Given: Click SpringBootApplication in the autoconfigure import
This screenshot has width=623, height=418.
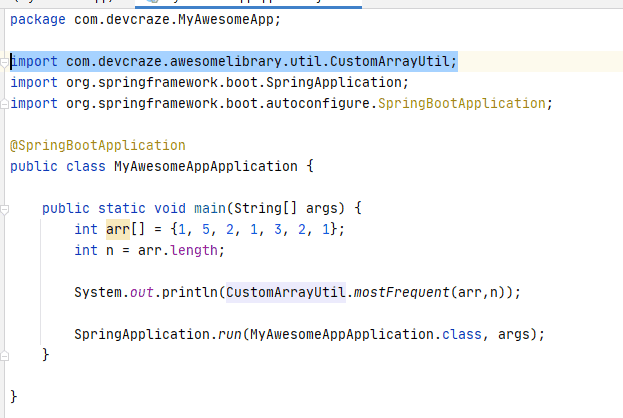Looking at the screenshot, I should click(x=469, y=103).
